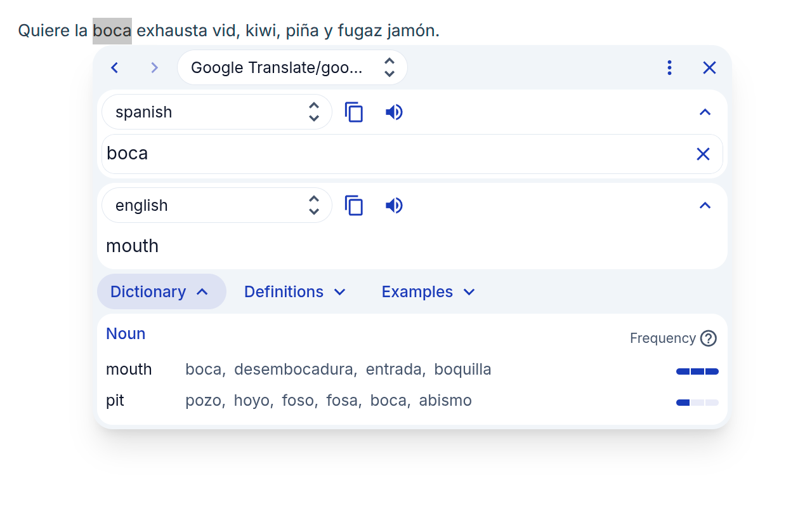Open the Google Translate service dropdown
Screen dimensions: 812x508
(x=292, y=68)
